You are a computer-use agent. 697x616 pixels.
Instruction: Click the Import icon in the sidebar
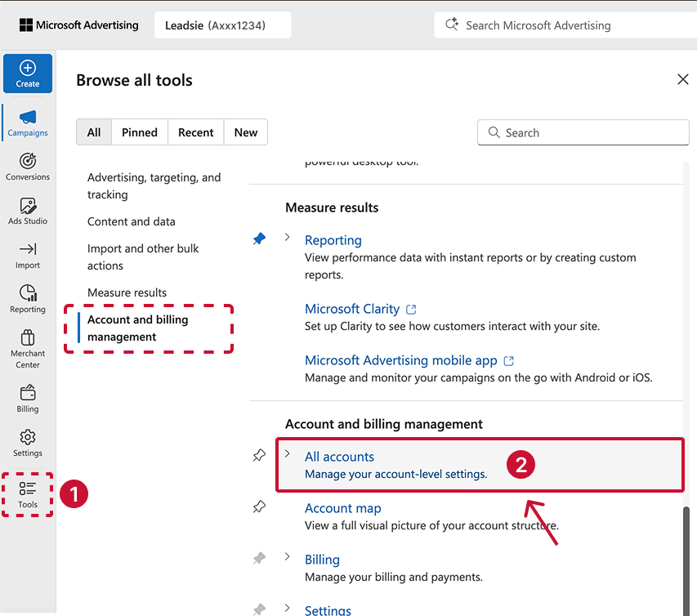coord(27,256)
